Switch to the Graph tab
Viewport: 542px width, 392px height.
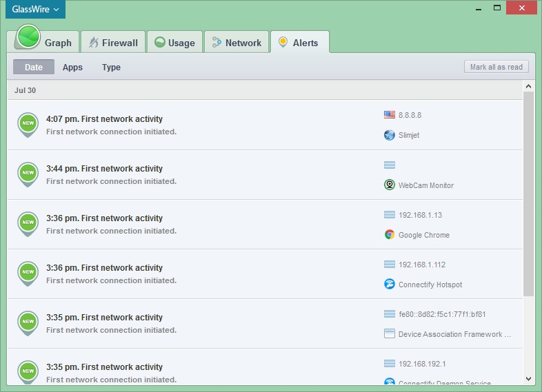pyautogui.click(x=46, y=42)
